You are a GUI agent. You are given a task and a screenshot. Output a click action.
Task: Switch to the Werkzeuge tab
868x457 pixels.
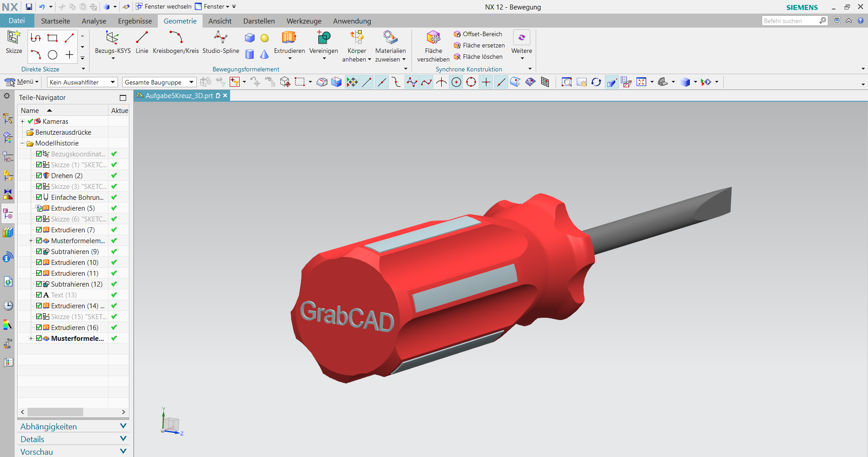304,21
